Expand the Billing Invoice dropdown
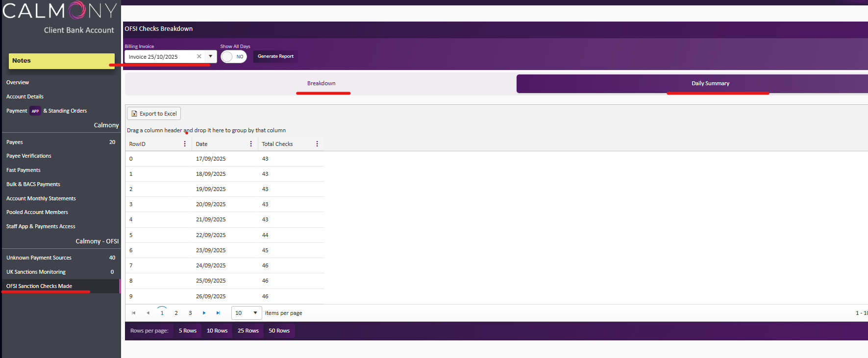This screenshot has width=868, height=358. click(x=211, y=57)
